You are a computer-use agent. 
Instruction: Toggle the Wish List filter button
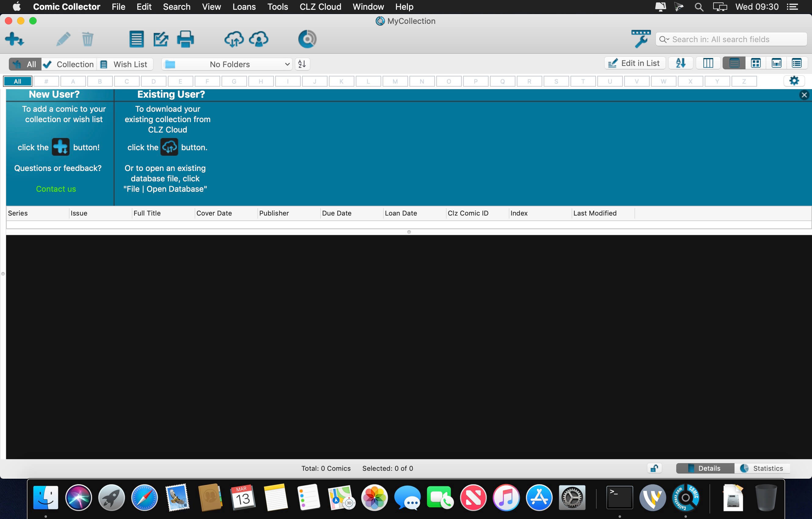click(125, 64)
